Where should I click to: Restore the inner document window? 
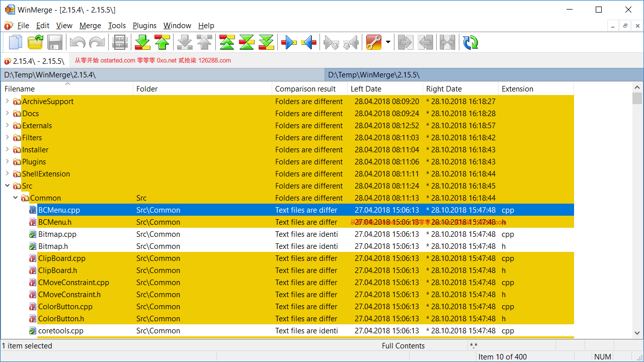pos(625,26)
